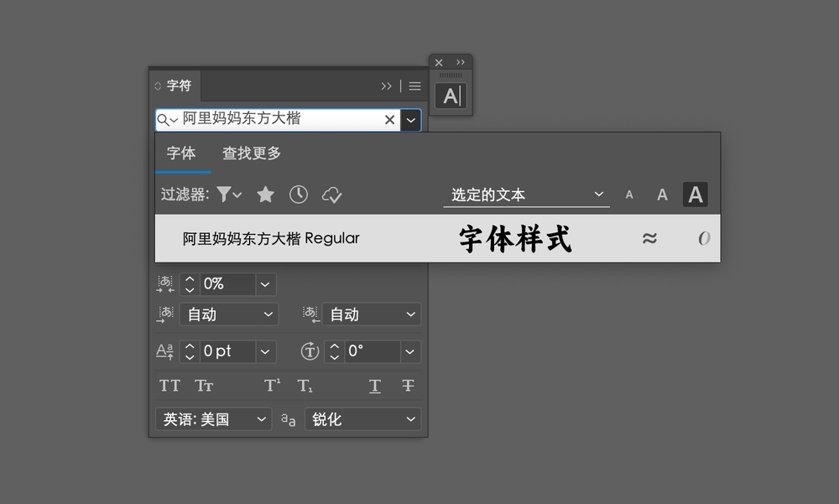The image size is (839, 504).
Task: Switch to the 字体 tab
Action: coord(181,153)
